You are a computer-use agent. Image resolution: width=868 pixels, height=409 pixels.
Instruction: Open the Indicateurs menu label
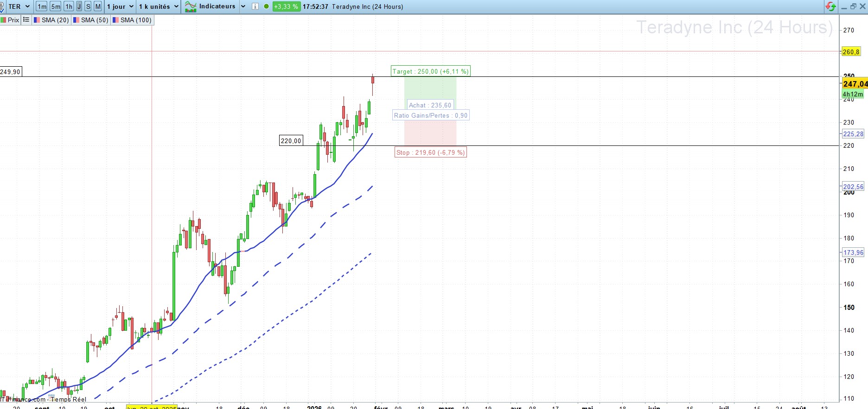click(217, 6)
